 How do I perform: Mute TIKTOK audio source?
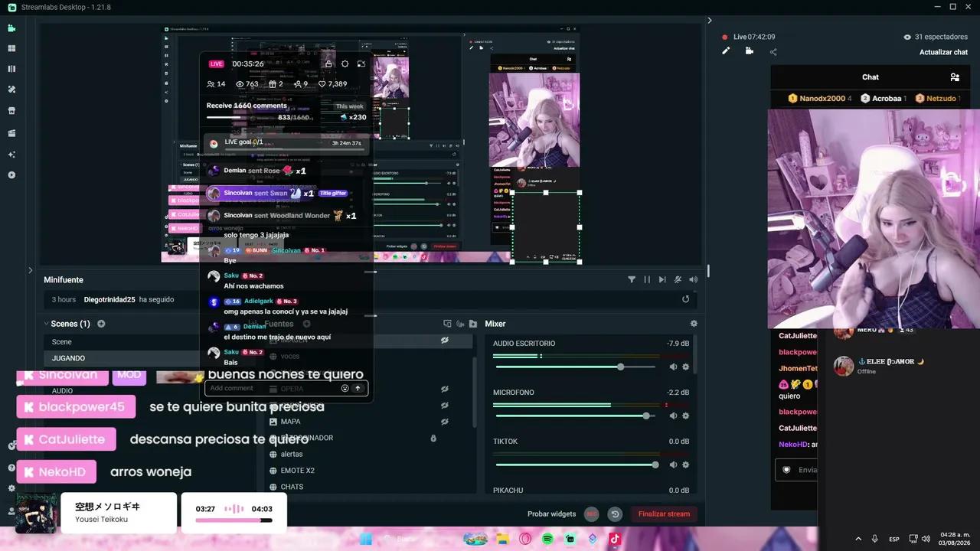(x=673, y=465)
